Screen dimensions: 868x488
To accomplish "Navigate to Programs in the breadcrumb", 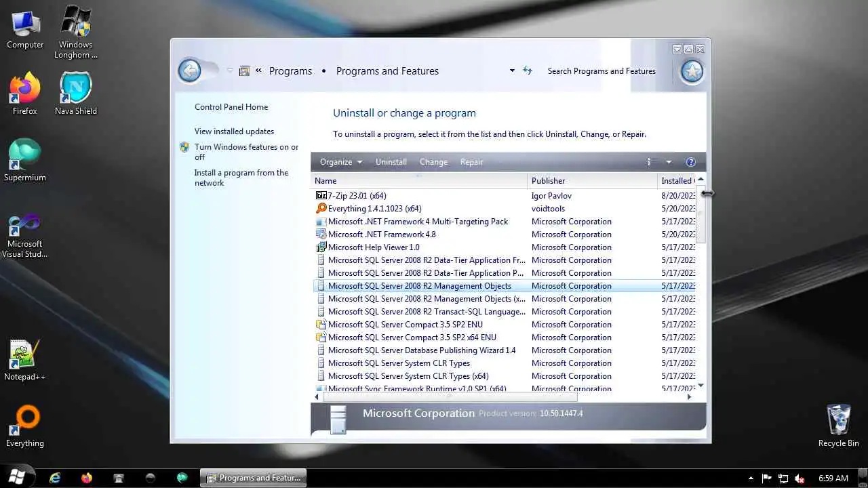I will click(290, 70).
